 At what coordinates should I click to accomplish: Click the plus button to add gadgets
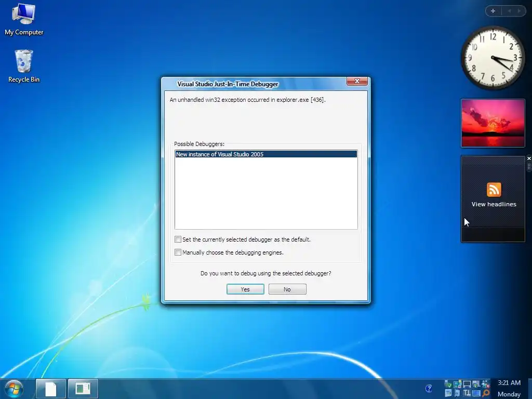click(x=493, y=11)
